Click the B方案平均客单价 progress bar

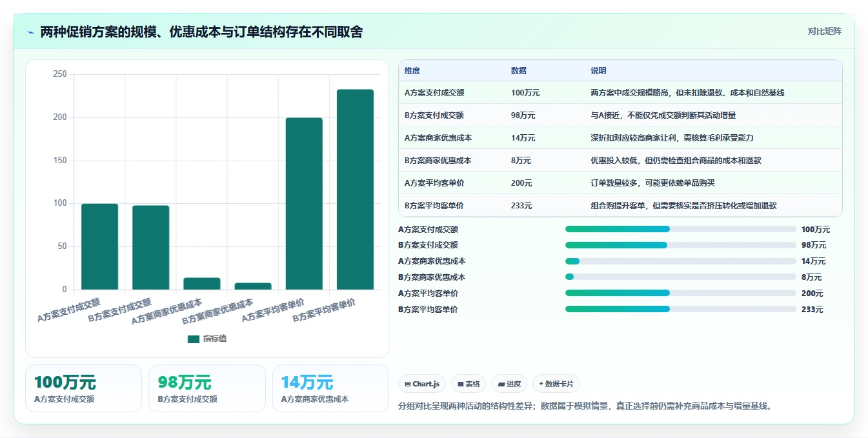pyautogui.click(x=681, y=309)
